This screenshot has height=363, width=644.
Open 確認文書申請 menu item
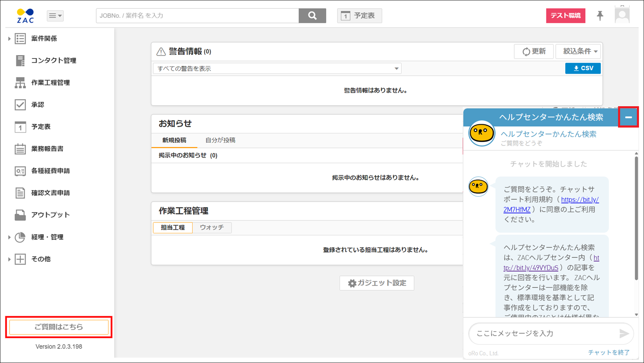51,193
